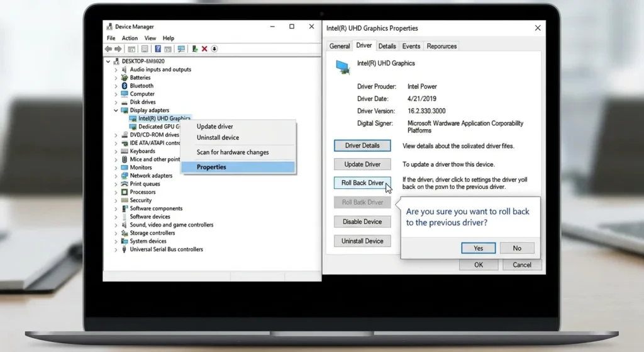The height and width of the screenshot is (352, 644).
Task: Confirm rollback by clicking Yes
Action: point(478,248)
